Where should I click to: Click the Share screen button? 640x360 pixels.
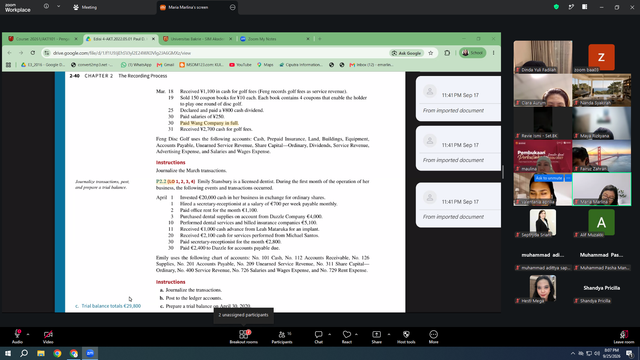[376, 336]
